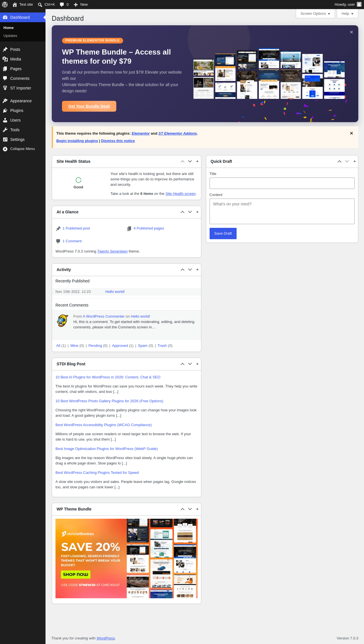Screen dimensions: 364x644
Task: Open Hello world! recently published post
Action: click(115, 292)
